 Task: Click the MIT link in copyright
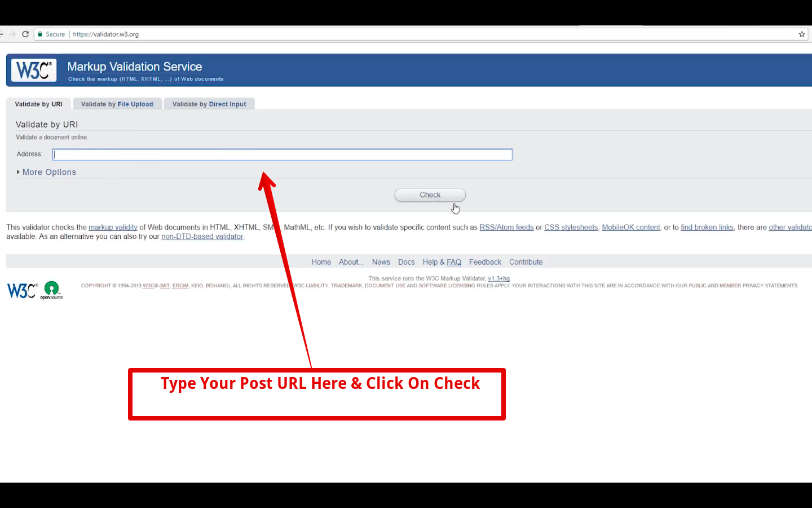pos(165,286)
